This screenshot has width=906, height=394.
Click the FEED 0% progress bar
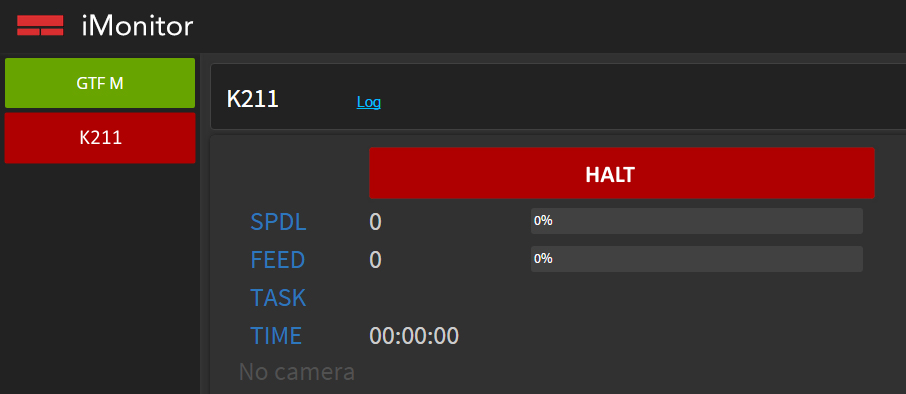coord(697,259)
